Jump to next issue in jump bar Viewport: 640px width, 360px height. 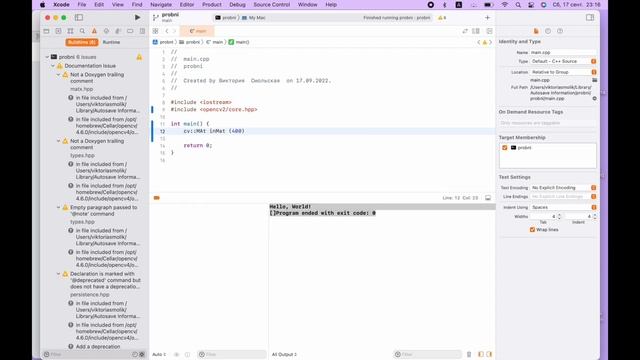tap(491, 42)
